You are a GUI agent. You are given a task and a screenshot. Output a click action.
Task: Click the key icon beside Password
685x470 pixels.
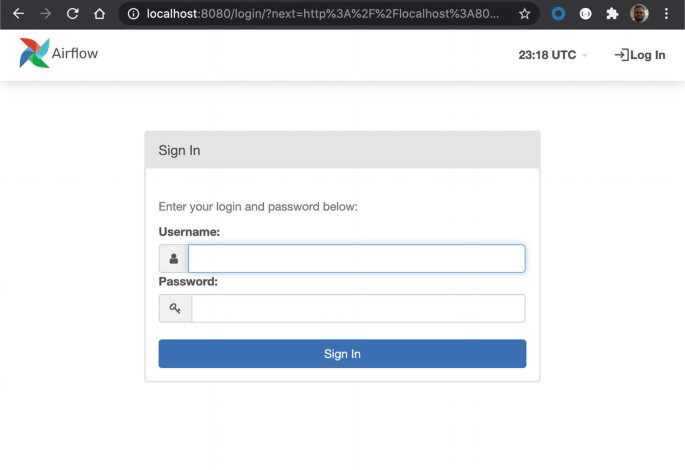coord(175,308)
